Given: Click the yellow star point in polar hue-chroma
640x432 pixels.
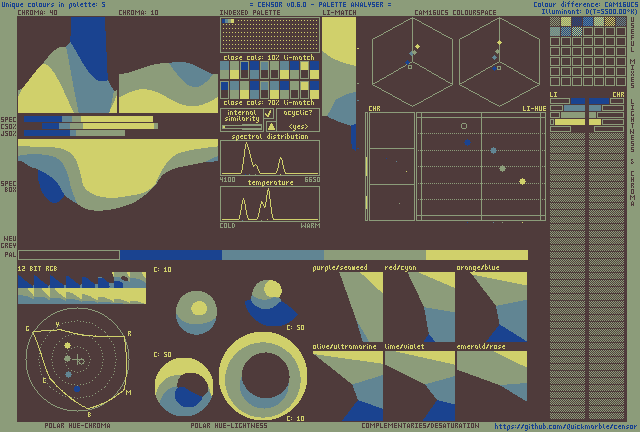Looking at the screenshot, I should [x=67, y=345].
